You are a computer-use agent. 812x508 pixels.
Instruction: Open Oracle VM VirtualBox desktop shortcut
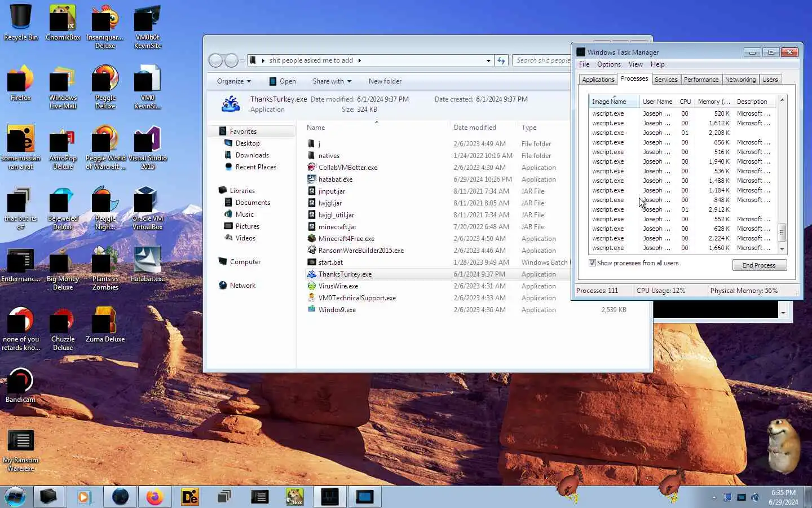pos(148,208)
